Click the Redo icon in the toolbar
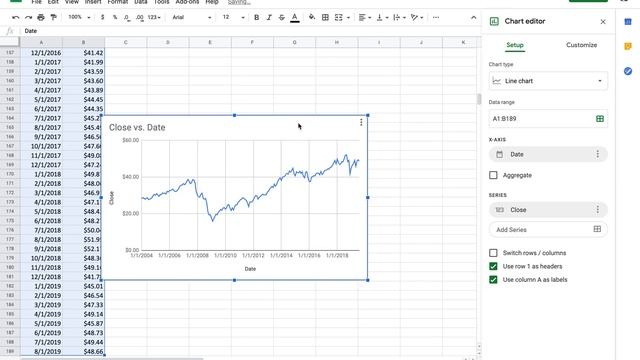Screen dimensions: 640x360 [28, 18]
